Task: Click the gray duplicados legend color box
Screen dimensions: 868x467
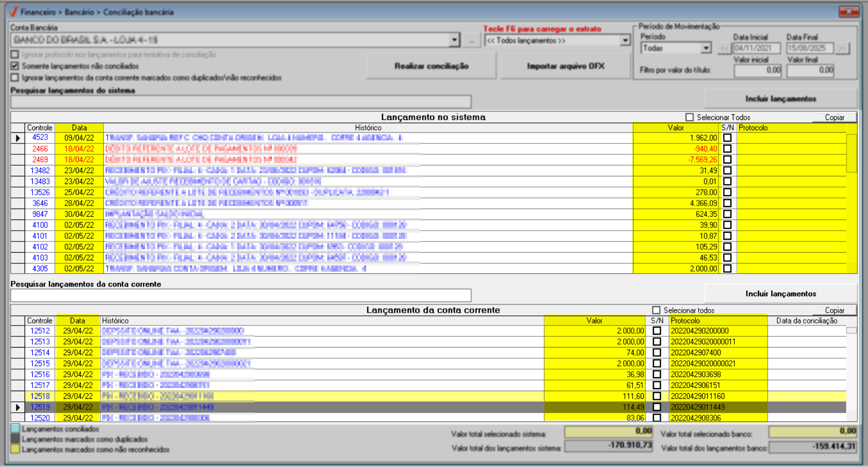Action: 15,439
